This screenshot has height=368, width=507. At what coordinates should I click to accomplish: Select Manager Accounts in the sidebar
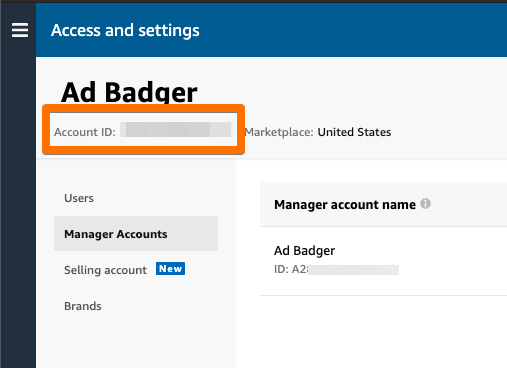(136, 234)
